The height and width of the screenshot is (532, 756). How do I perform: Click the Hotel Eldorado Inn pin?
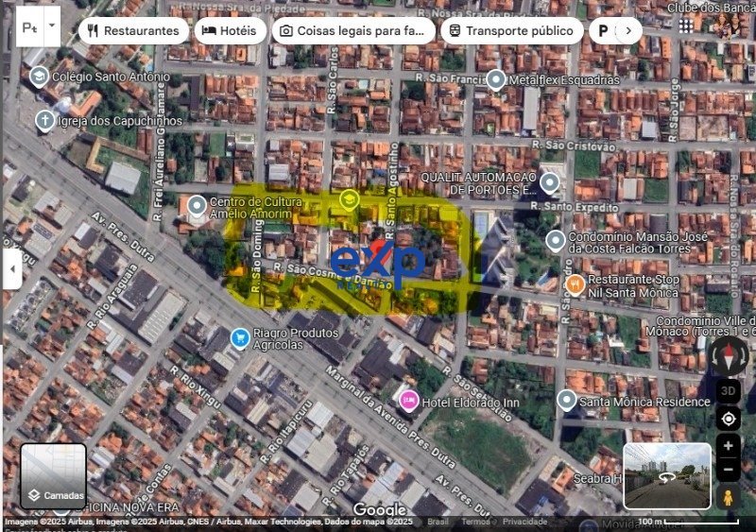point(408,401)
